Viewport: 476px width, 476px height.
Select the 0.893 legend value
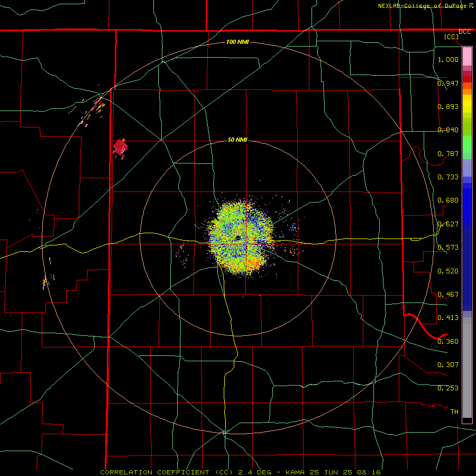click(x=448, y=106)
